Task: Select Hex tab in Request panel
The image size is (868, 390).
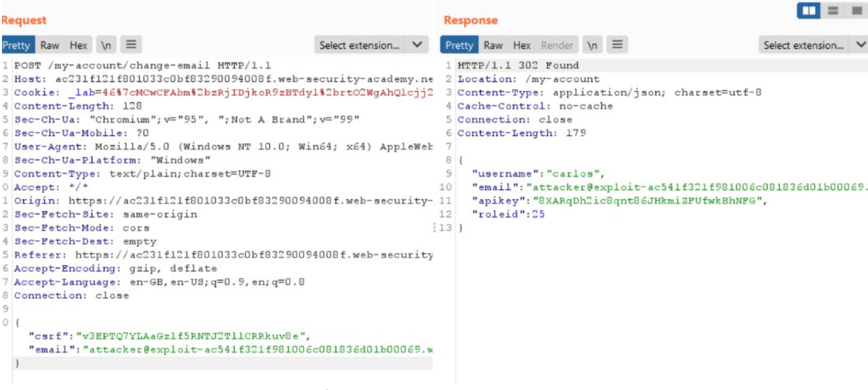Action: [79, 45]
